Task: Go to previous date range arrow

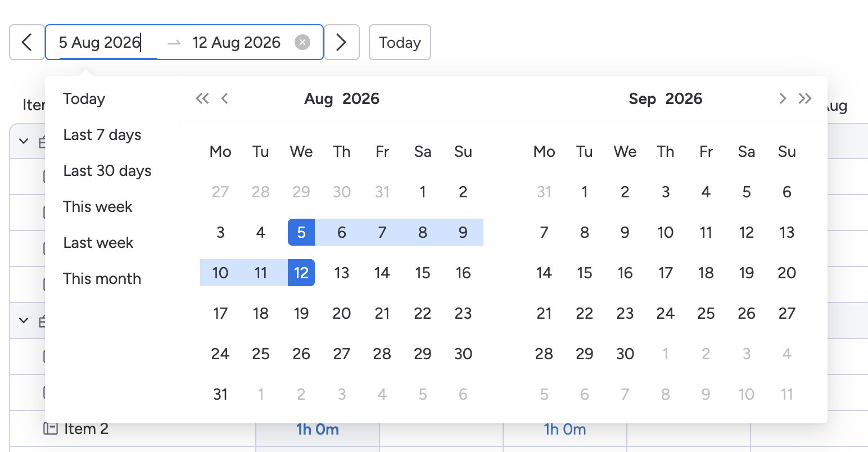Action: [x=27, y=42]
